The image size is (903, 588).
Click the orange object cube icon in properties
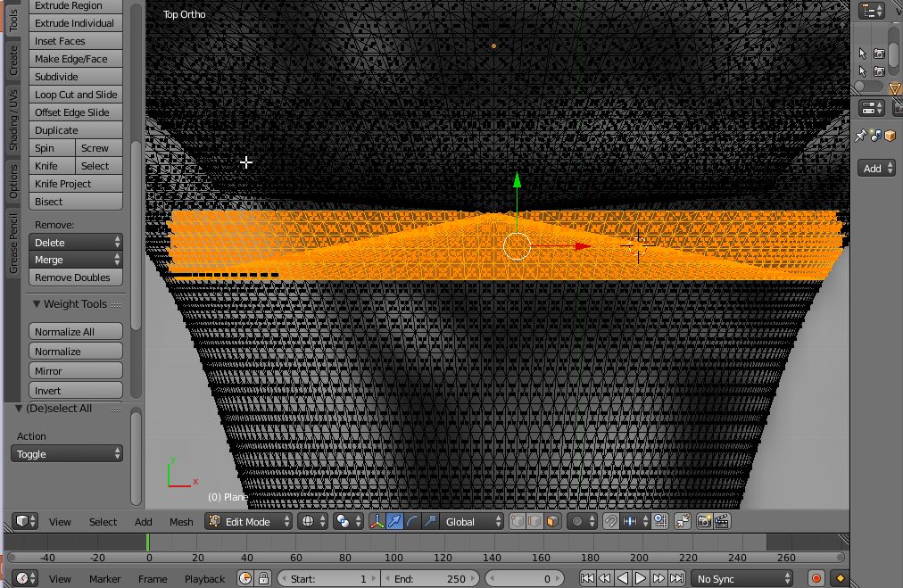891,136
